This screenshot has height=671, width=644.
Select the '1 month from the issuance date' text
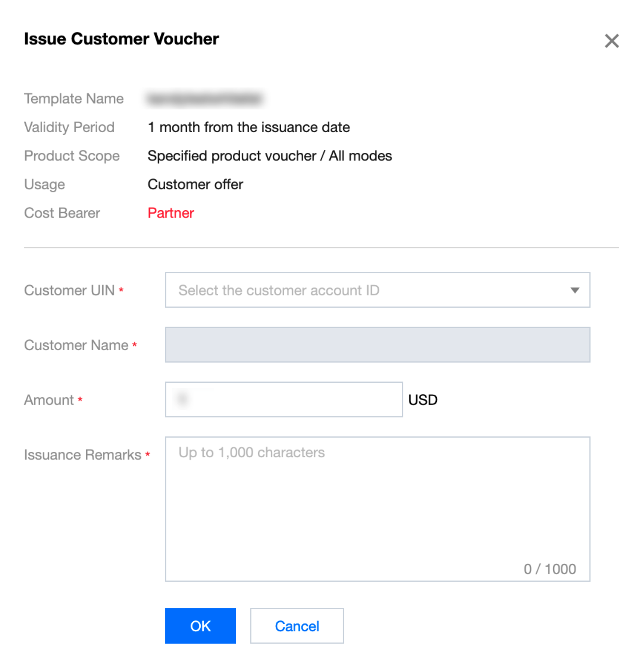249,127
